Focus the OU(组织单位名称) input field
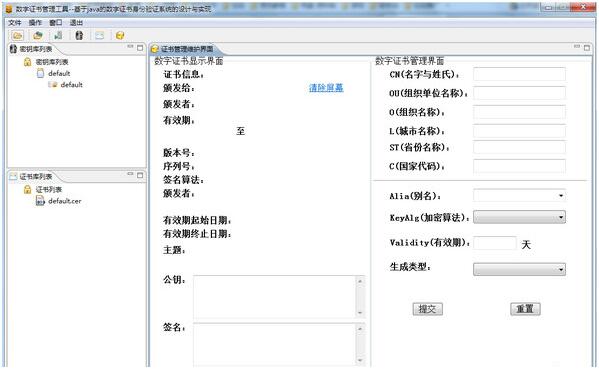Image resolution: width=599 pixels, height=372 pixels. (519, 93)
